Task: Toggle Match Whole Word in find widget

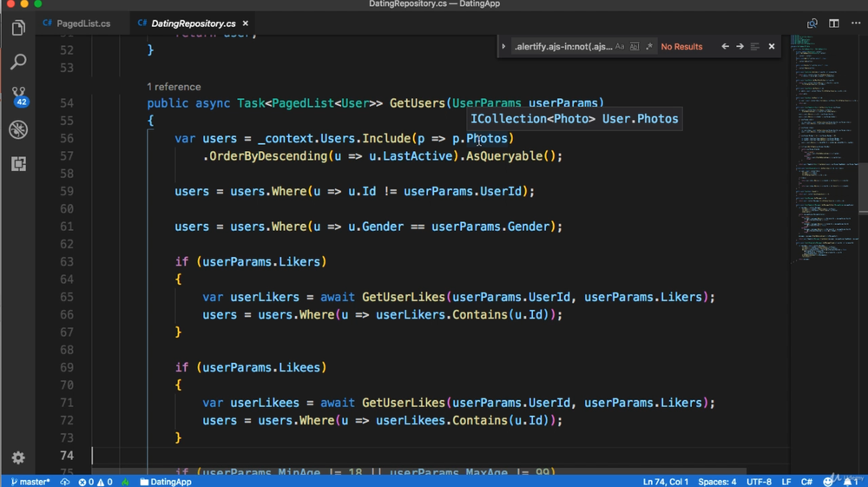Action: 635,47
